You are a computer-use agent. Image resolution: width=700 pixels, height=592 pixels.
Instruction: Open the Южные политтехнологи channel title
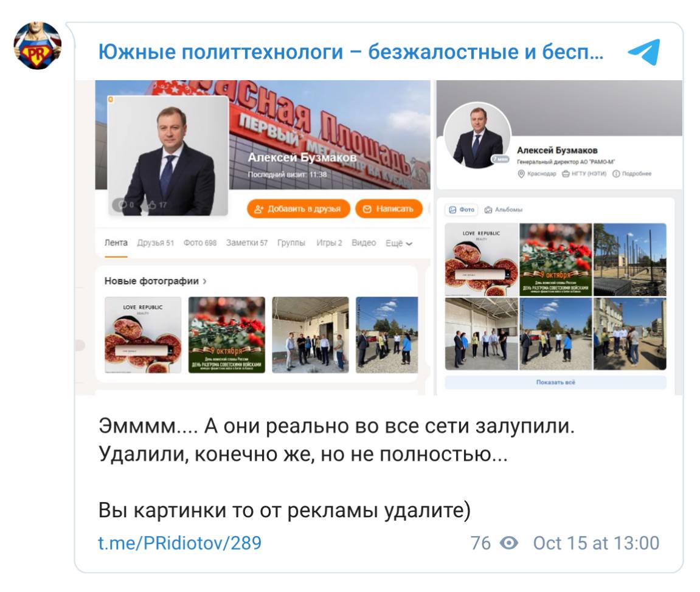pyautogui.click(x=350, y=52)
